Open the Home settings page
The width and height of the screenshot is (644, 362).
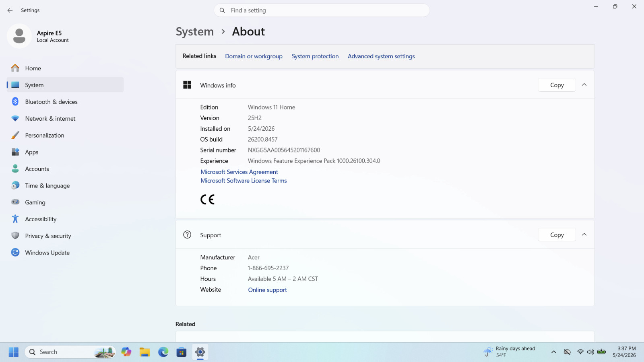[65, 68]
